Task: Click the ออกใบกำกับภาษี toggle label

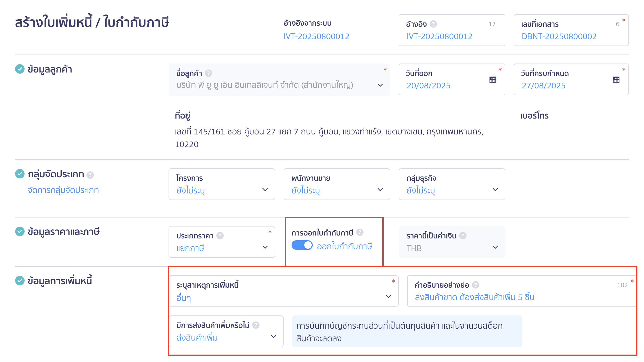Action: coord(344,246)
